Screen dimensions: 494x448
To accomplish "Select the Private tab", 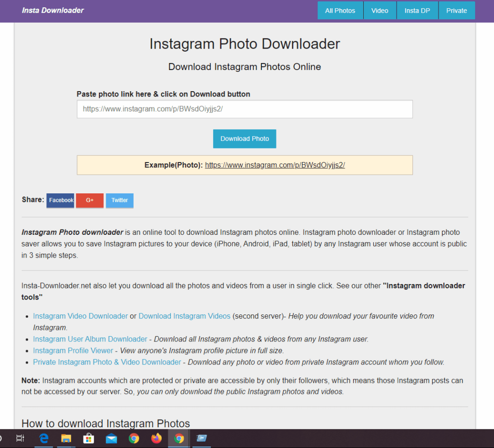I will 456,11.
